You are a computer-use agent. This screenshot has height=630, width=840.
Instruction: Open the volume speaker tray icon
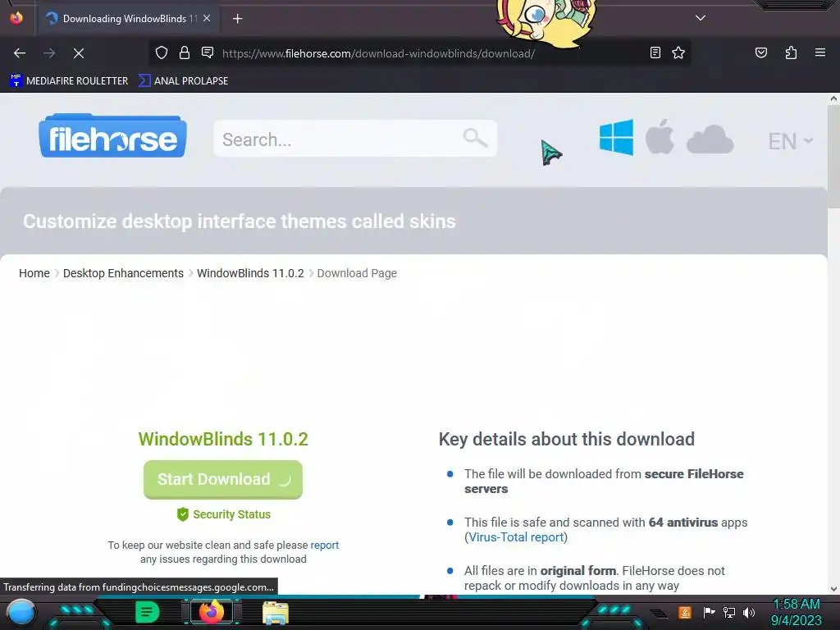(x=749, y=612)
